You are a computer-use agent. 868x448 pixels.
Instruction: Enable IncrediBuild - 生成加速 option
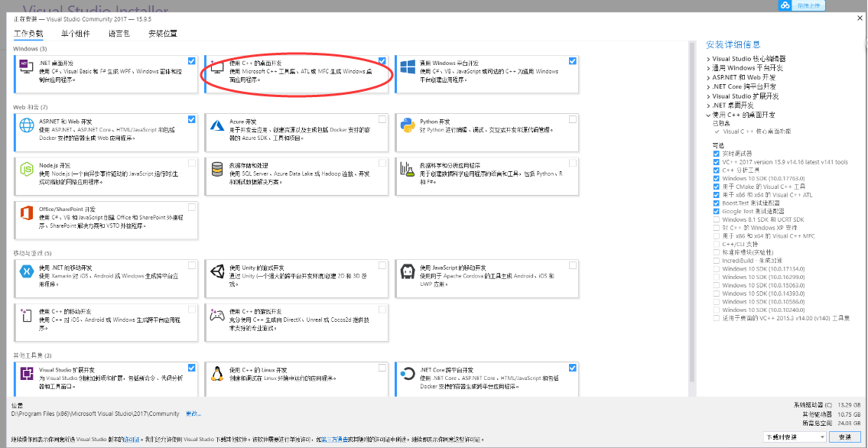tap(717, 261)
